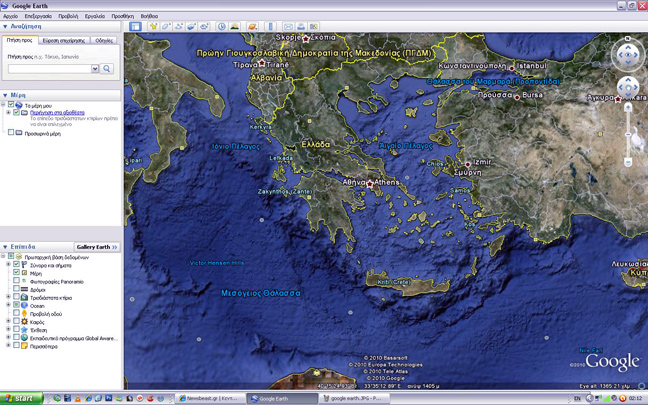This screenshot has height=405, width=648.
Task: Click the email envelope toolbar icon
Action: pos(287,27)
